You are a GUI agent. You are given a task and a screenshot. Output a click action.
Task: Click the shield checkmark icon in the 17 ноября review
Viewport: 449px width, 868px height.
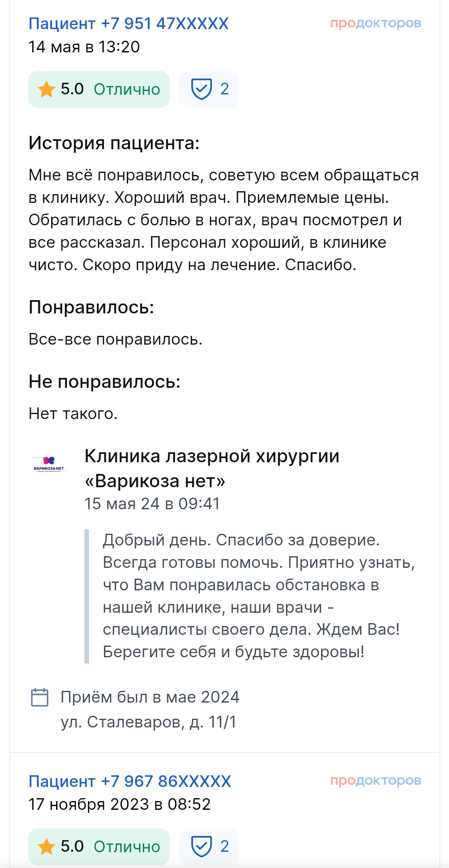[201, 846]
